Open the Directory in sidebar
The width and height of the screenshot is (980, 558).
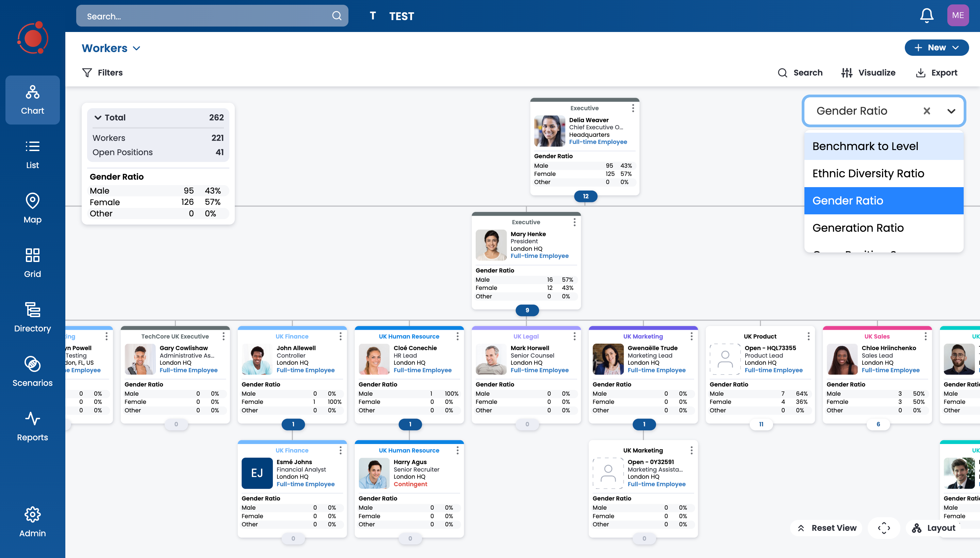pyautogui.click(x=33, y=318)
